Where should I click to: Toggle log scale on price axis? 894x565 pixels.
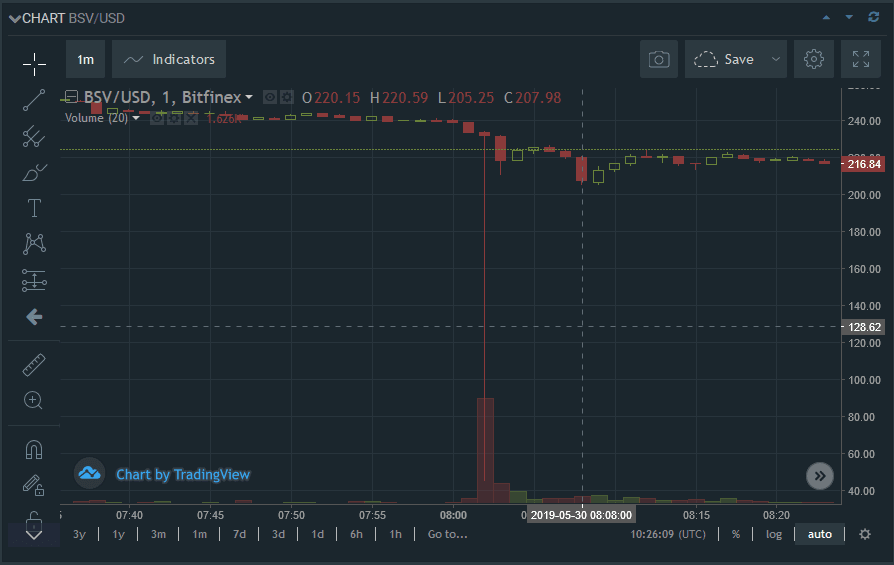[774, 534]
